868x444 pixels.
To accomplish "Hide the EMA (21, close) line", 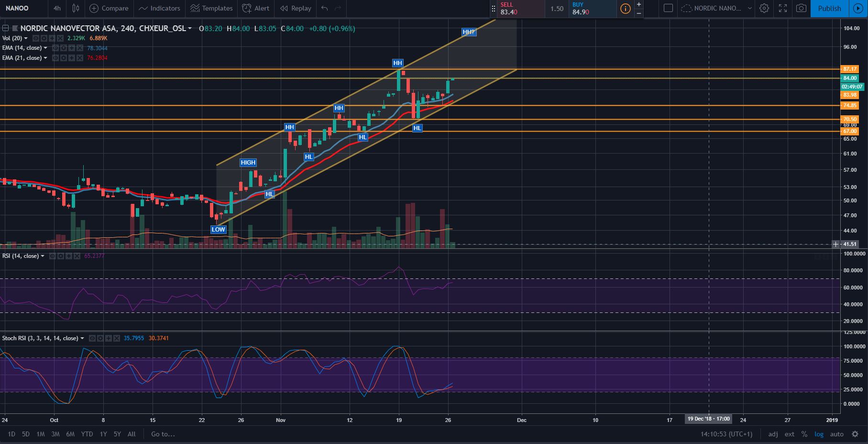I will pyautogui.click(x=55, y=58).
